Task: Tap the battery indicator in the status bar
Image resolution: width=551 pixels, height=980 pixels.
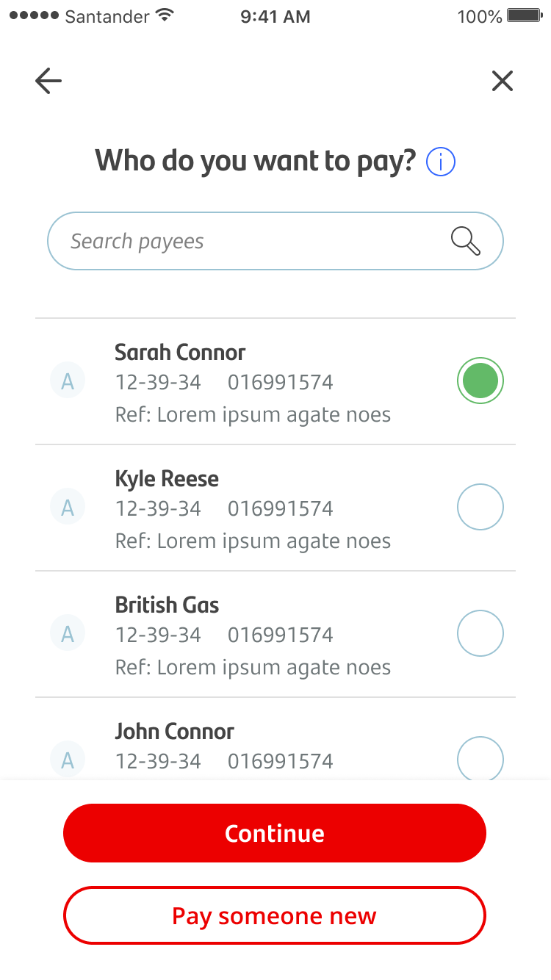Action: click(525, 15)
